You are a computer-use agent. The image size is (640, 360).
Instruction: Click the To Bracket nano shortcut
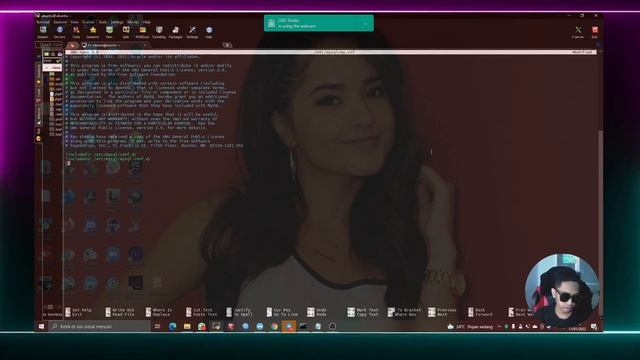point(404,310)
